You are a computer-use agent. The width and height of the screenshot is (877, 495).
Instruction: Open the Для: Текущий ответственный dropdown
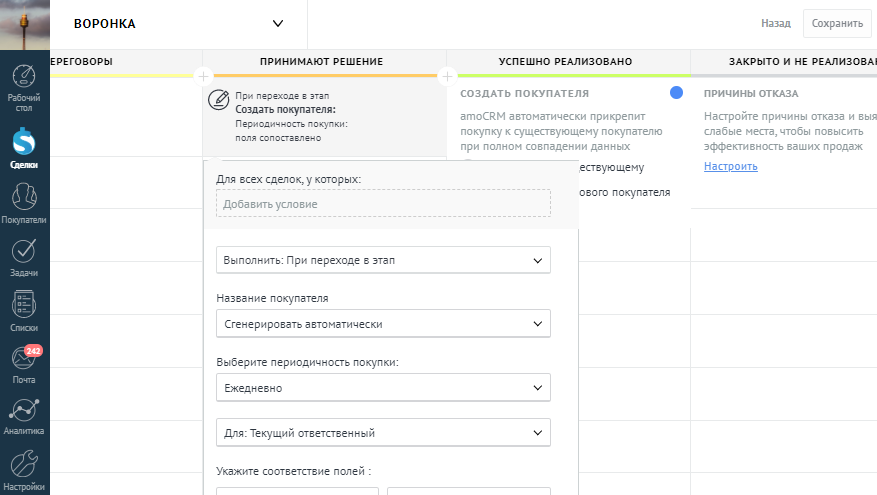(383, 432)
